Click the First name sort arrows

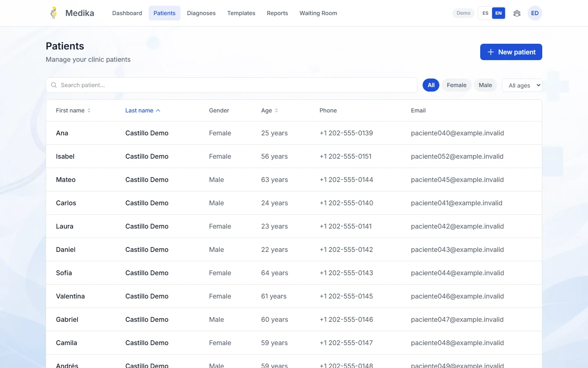pos(89,110)
